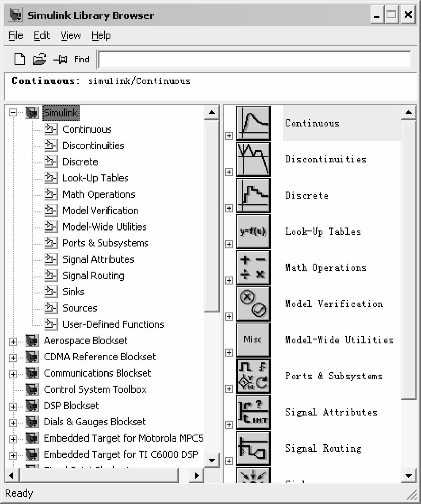Select Look-Up Tables in the library tree
421x504 pixels.
coord(96,178)
